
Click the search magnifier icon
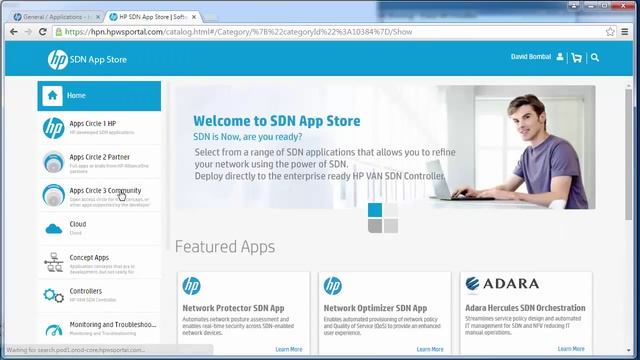595,58
